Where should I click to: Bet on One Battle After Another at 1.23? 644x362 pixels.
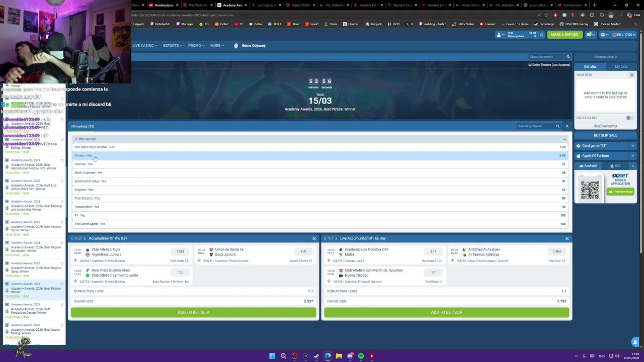coord(320,147)
